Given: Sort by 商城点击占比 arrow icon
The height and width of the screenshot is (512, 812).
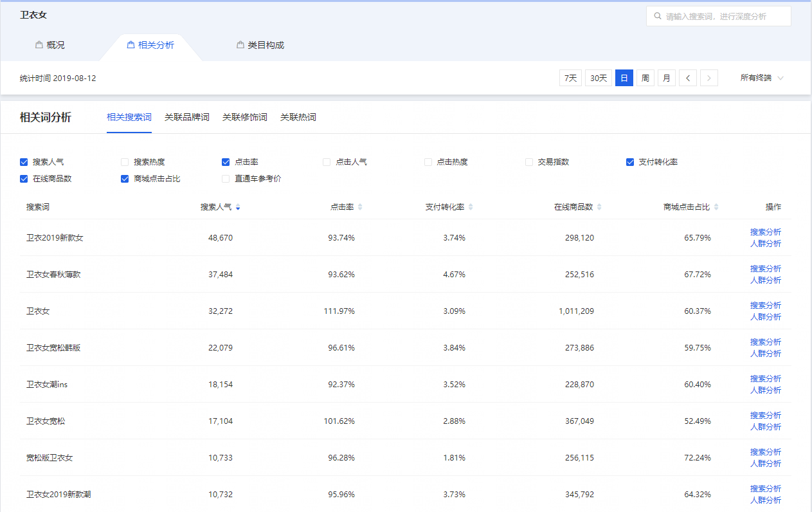Looking at the screenshot, I should [x=716, y=207].
